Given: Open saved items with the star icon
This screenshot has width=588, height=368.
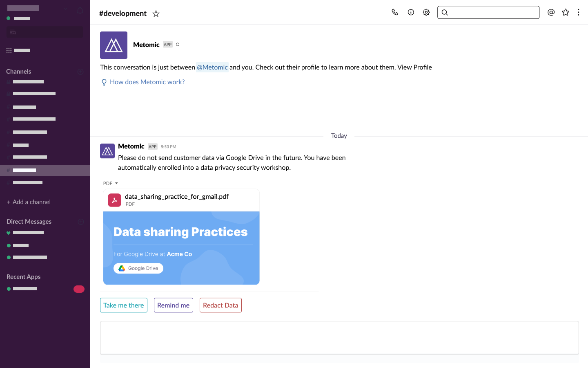Looking at the screenshot, I should (x=566, y=12).
